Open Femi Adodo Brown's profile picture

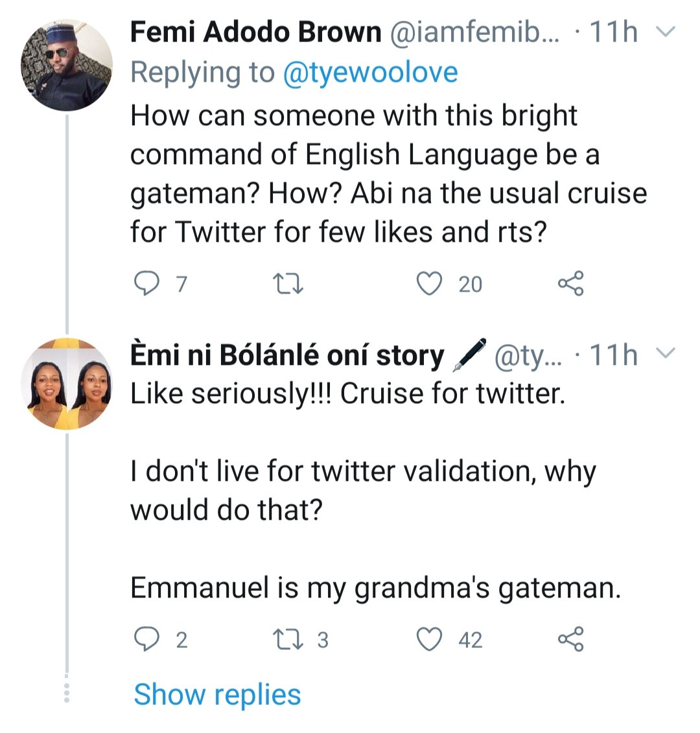[67, 65]
